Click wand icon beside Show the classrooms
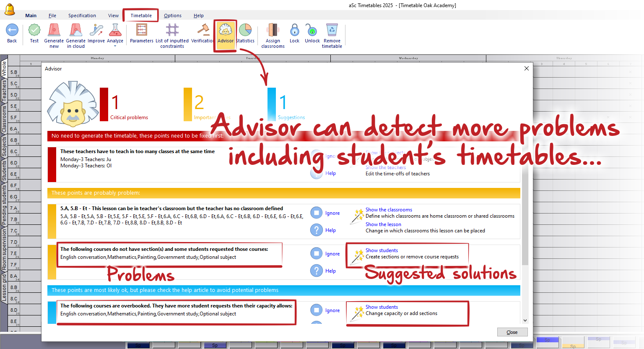The width and height of the screenshot is (644, 349). click(x=358, y=216)
